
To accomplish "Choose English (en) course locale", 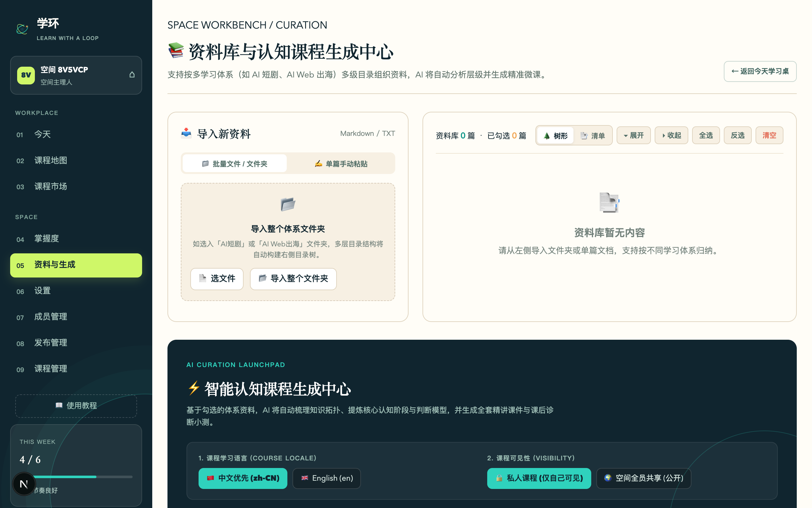I will pyautogui.click(x=326, y=478).
